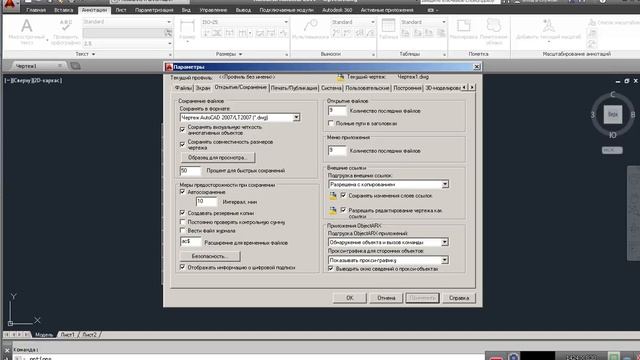This screenshot has height=360, width=640.
Task: Toggle Создавать резервные копии checkbox
Action: [182, 213]
